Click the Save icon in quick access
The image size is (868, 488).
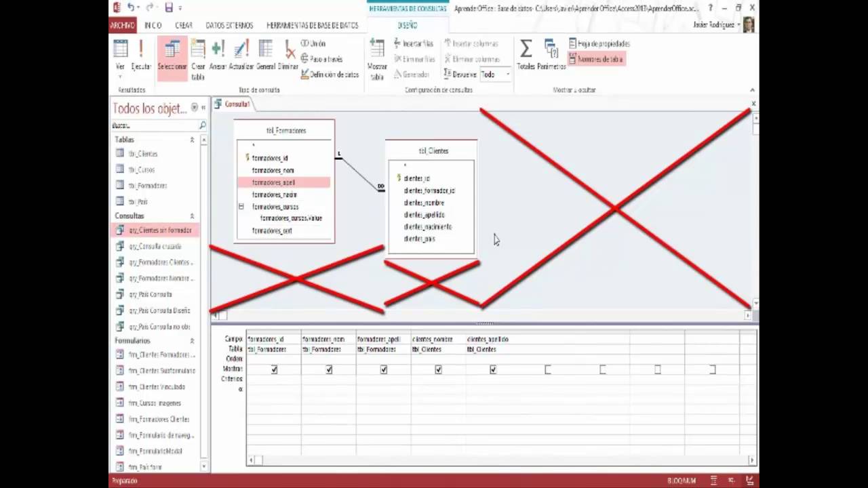169,7
